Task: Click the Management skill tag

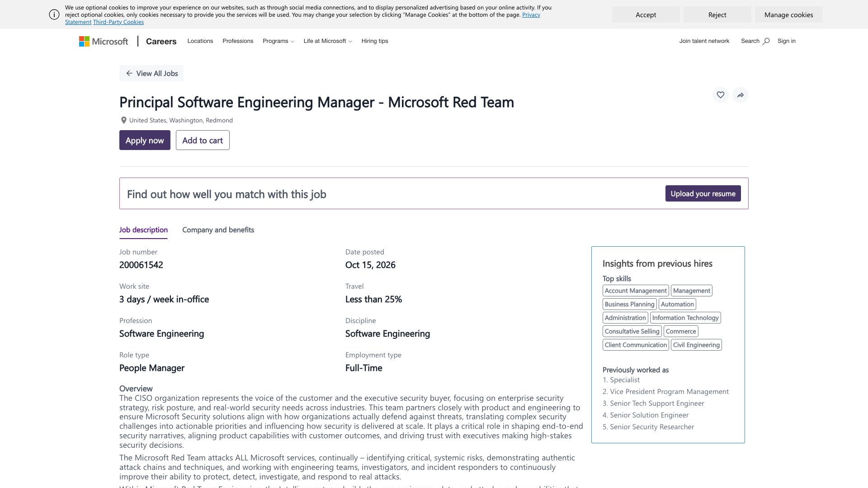Action: click(x=692, y=291)
